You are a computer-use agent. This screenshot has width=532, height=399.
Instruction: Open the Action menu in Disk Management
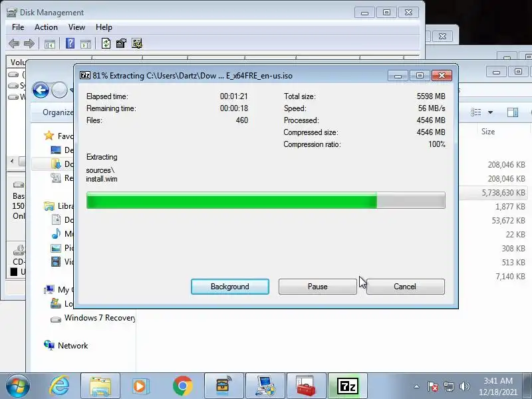(x=46, y=27)
